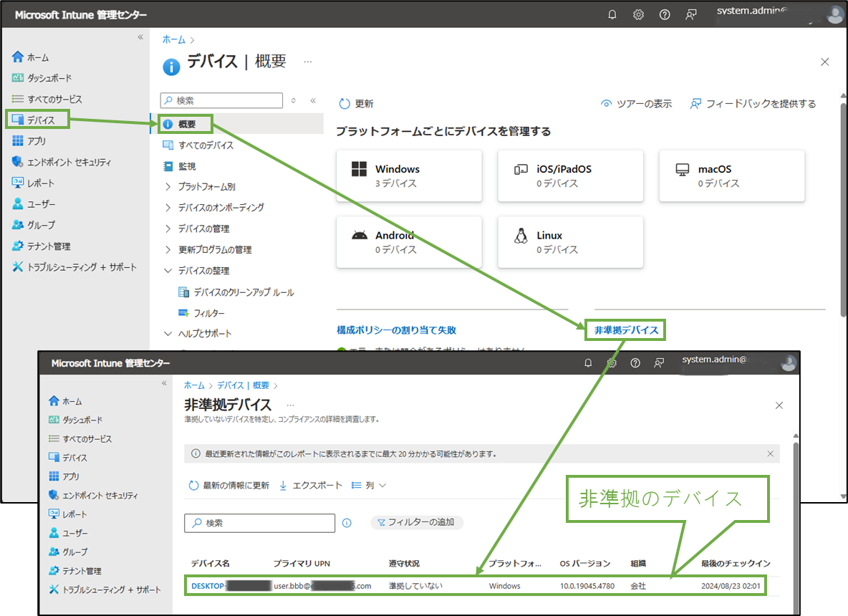Open help icon in front window header
The image size is (848, 616).
635,363
